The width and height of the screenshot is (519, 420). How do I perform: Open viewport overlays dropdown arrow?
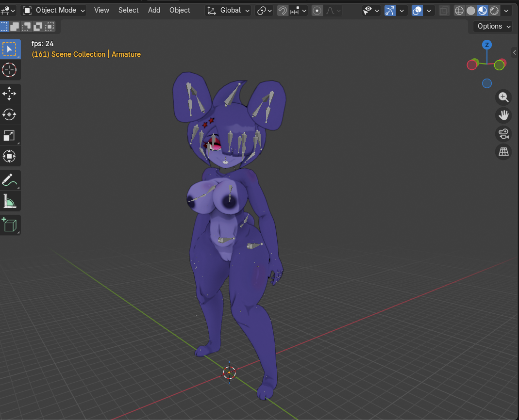click(x=429, y=11)
